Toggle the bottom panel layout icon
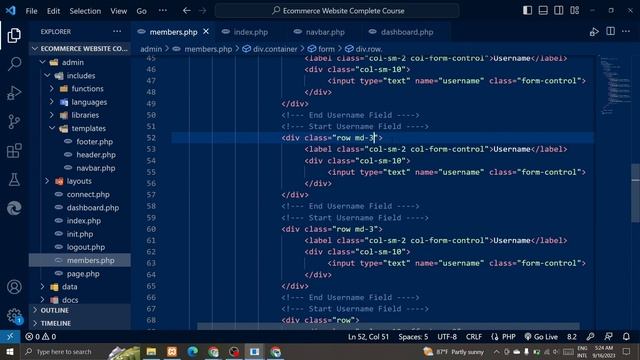The image size is (640, 360). point(543,11)
